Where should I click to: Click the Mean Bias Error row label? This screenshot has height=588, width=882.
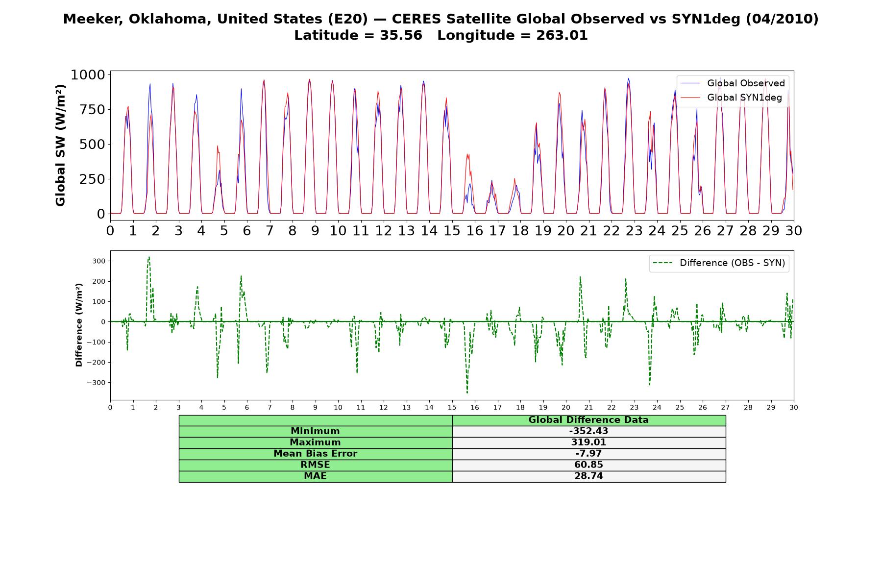(316, 454)
